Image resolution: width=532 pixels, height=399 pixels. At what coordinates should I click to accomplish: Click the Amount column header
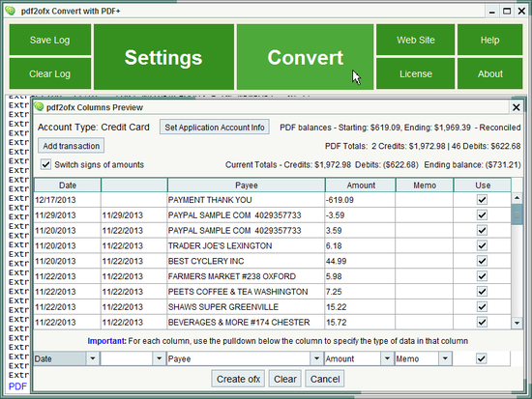pyautogui.click(x=361, y=185)
